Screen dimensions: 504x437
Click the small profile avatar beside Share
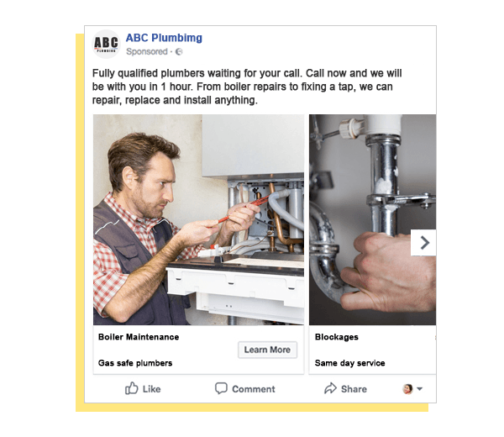(407, 389)
